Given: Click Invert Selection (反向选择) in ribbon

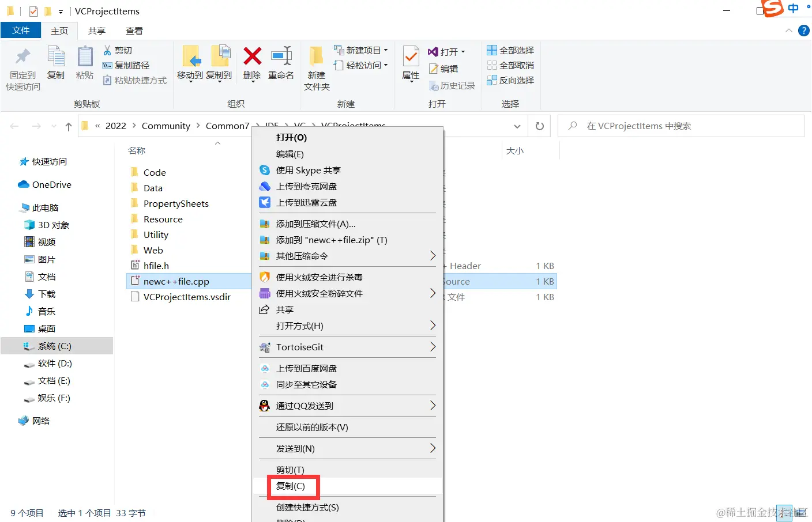Looking at the screenshot, I should (x=510, y=81).
